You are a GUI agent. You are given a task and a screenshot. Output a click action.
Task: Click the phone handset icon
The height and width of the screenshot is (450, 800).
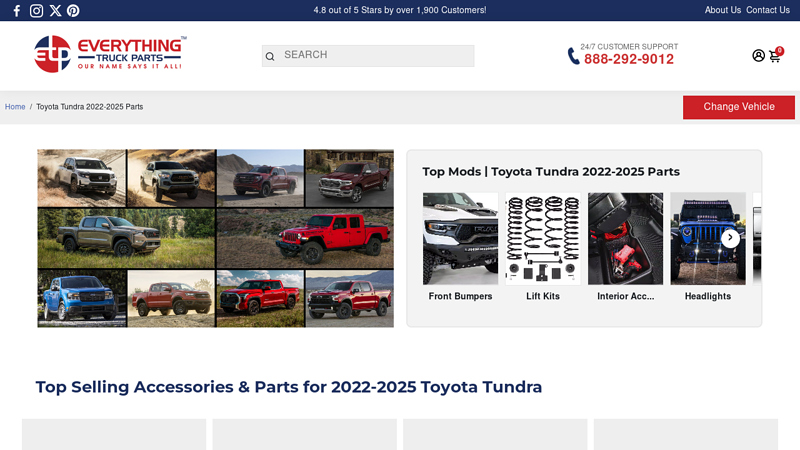click(x=573, y=56)
